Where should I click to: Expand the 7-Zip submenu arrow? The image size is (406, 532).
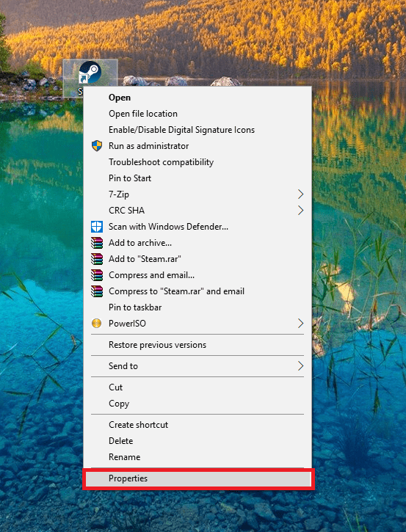point(300,194)
